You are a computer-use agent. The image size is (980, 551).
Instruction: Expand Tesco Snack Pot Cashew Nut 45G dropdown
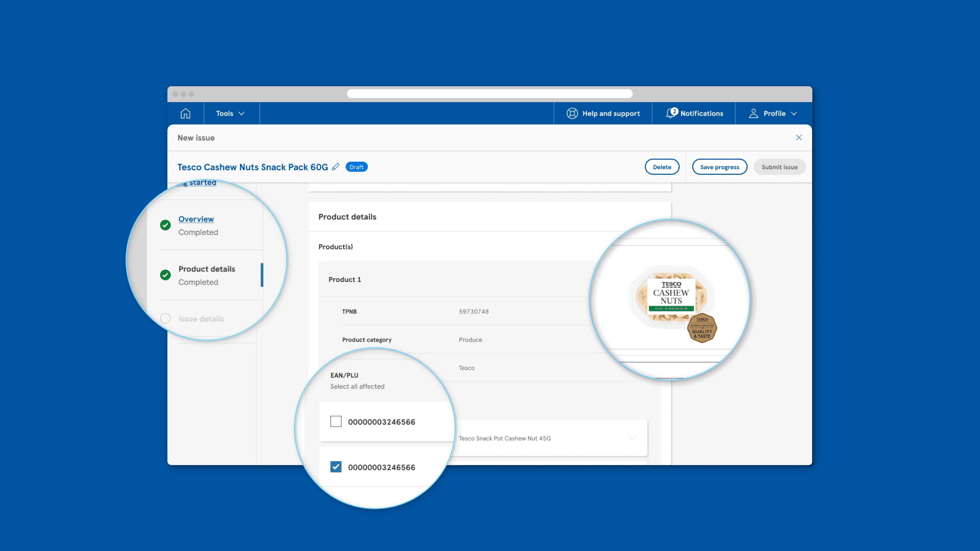click(x=632, y=438)
